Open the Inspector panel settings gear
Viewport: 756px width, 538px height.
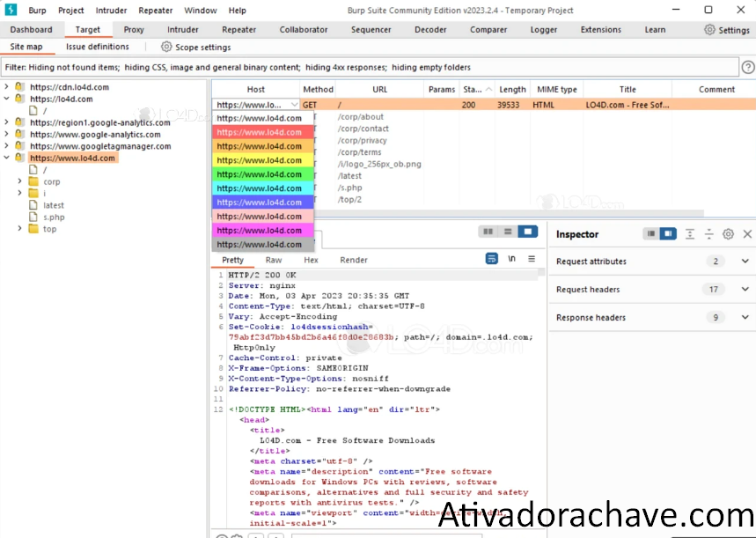(x=727, y=234)
